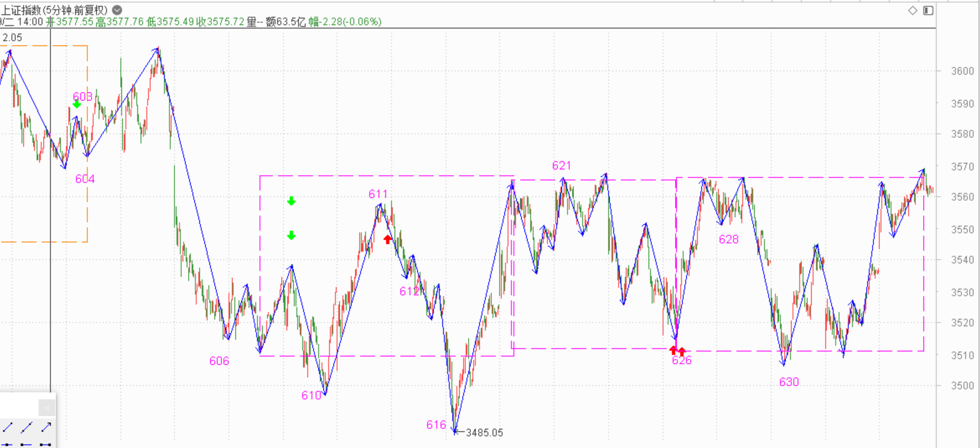Select the arrow line drawing tool
The height and width of the screenshot is (448, 980).
tap(46, 428)
